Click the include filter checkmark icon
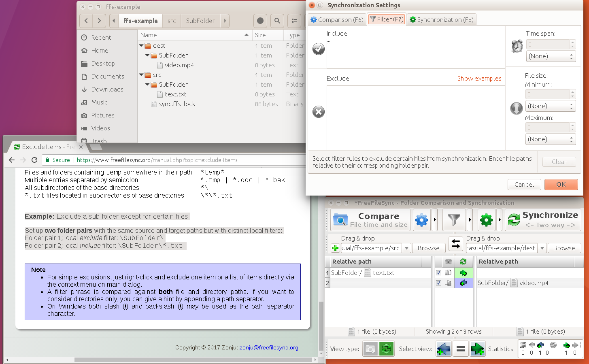This screenshot has height=364, width=589. click(x=319, y=49)
